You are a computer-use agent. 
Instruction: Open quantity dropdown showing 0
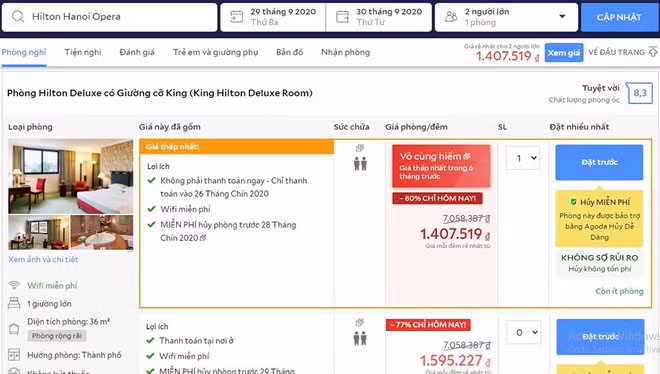524,332
